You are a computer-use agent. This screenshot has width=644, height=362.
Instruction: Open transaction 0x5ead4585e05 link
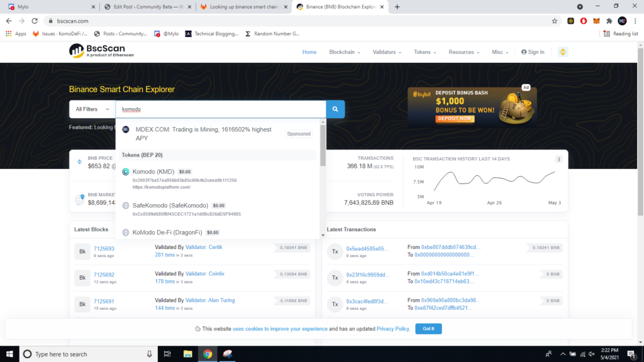tap(367, 249)
